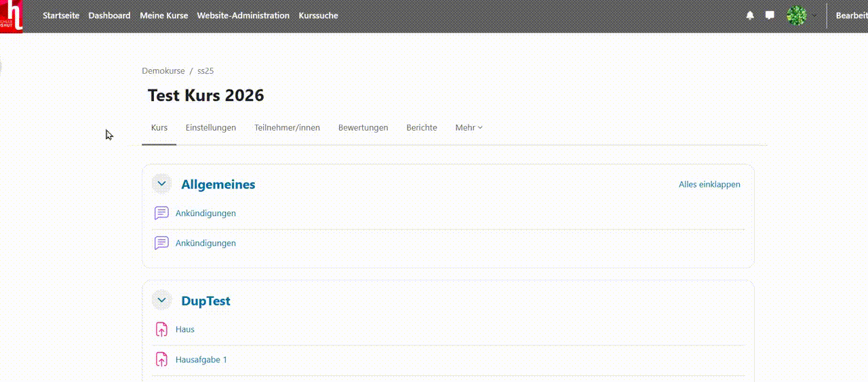This screenshot has width=868, height=382.
Task: Expand the Mehr dropdown menu
Action: coord(469,128)
